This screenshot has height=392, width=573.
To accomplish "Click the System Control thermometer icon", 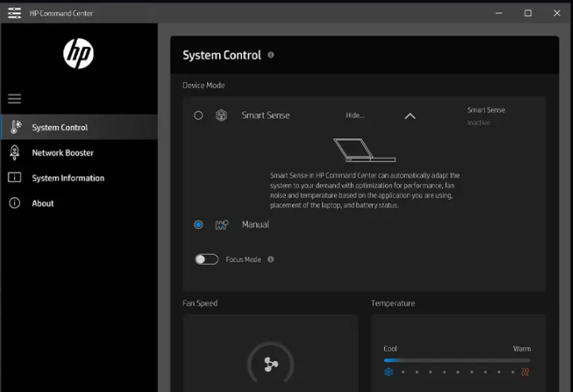I will 14,127.
